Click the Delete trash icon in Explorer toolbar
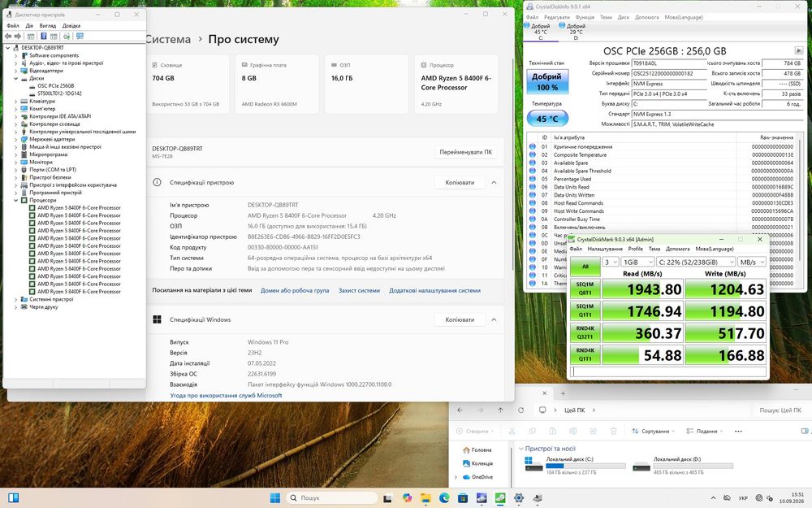Viewport: 812px width, 508px height. pos(614,432)
